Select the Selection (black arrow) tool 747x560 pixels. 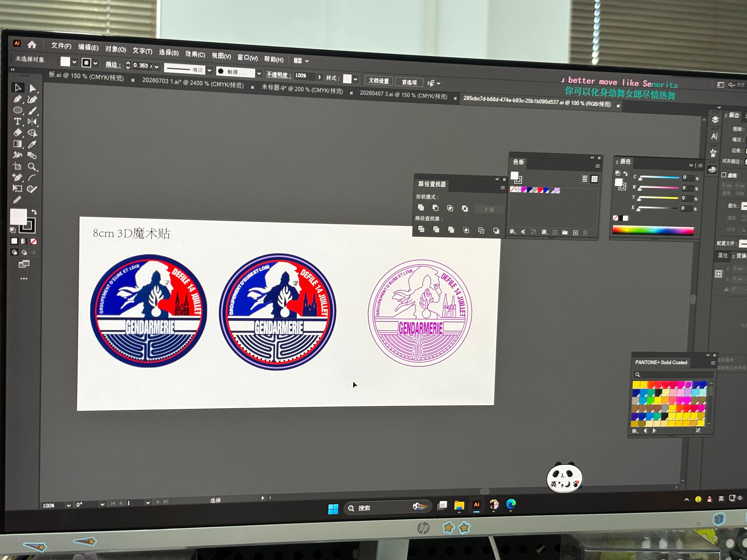click(x=18, y=88)
